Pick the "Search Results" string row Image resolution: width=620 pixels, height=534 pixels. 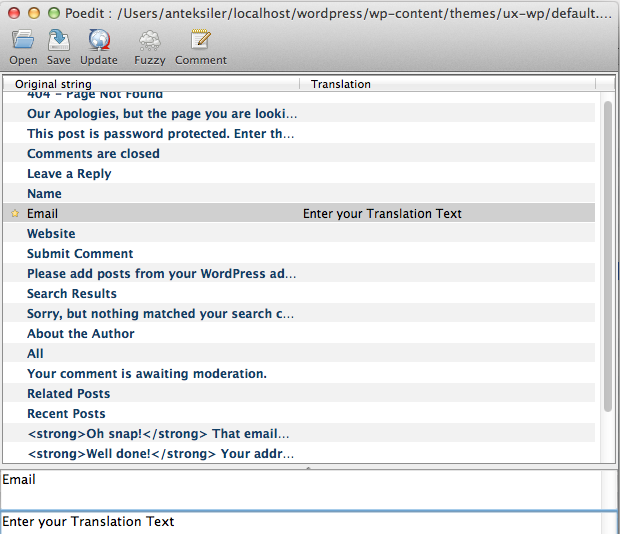(x=72, y=294)
